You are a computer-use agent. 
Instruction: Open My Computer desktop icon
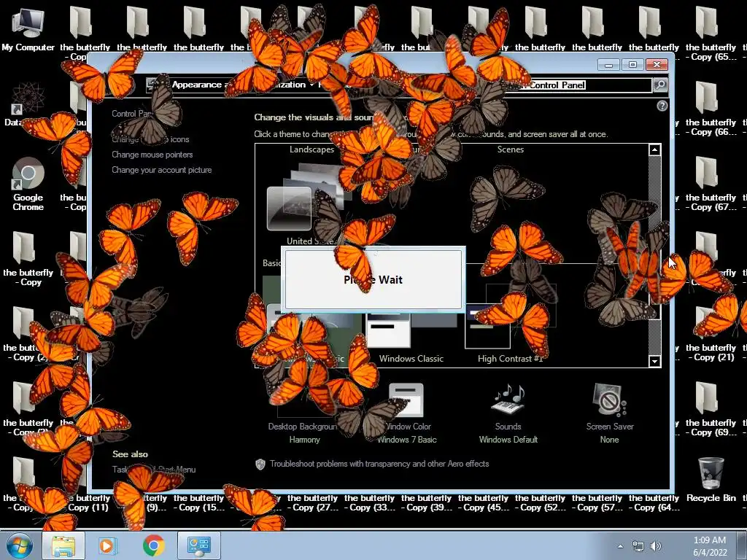click(x=28, y=28)
